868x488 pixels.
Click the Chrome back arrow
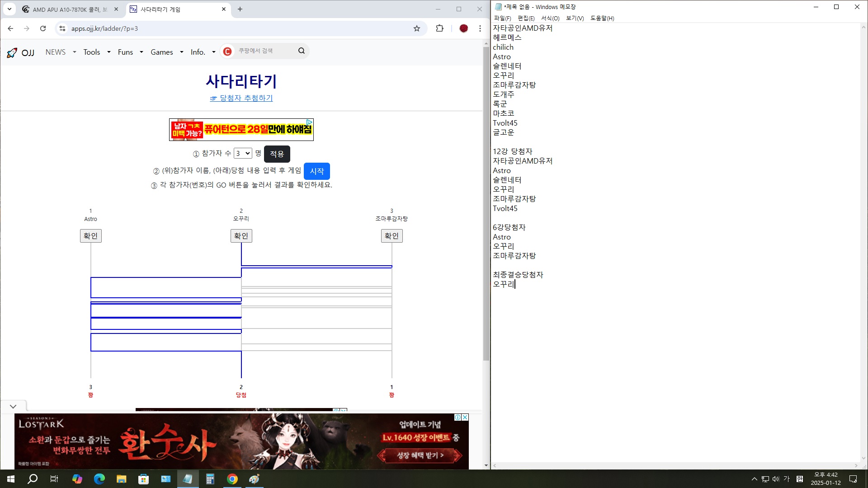[x=10, y=28]
